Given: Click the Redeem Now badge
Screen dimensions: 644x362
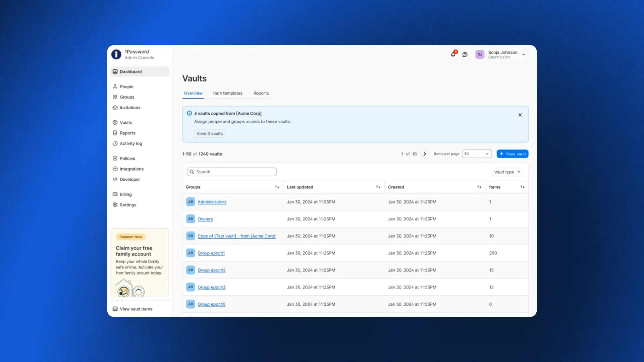Looking at the screenshot, I should coord(131,237).
